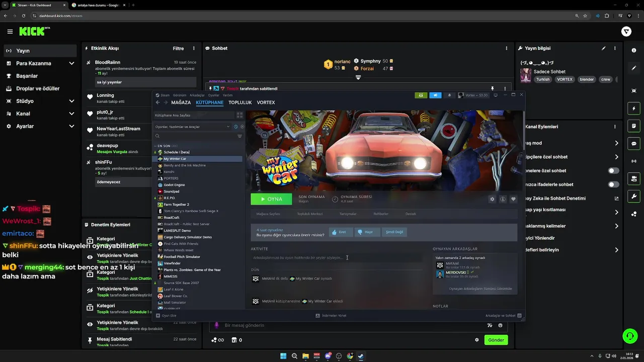Click the lightning bolt sidebar icon
Viewport: 644px width, 362px height.
pyautogui.click(x=634, y=109)
